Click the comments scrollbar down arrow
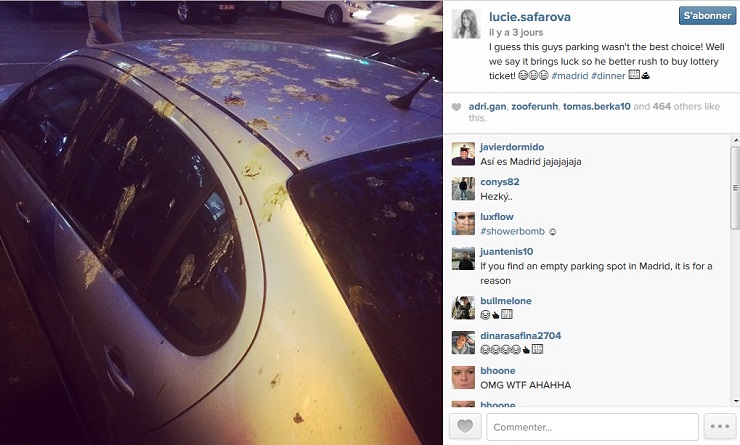Image resolution: width=740 pixels, height=445 pixels. [735, 402]
